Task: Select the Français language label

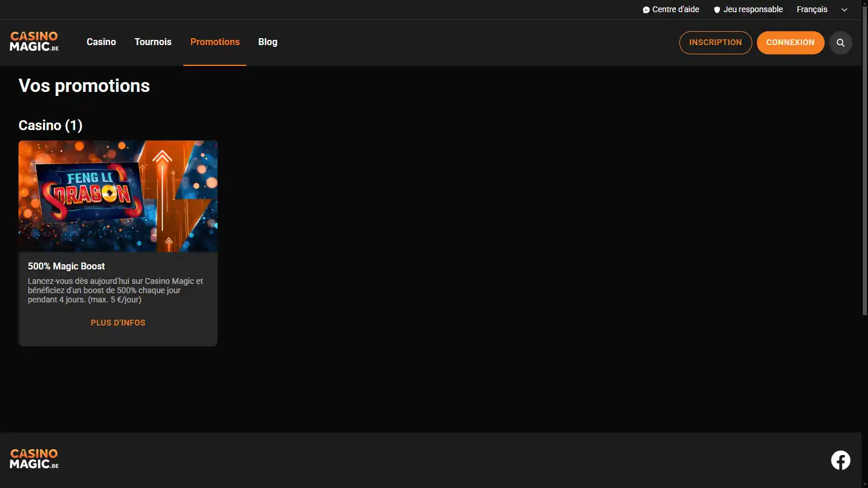Action: point(812,10)
